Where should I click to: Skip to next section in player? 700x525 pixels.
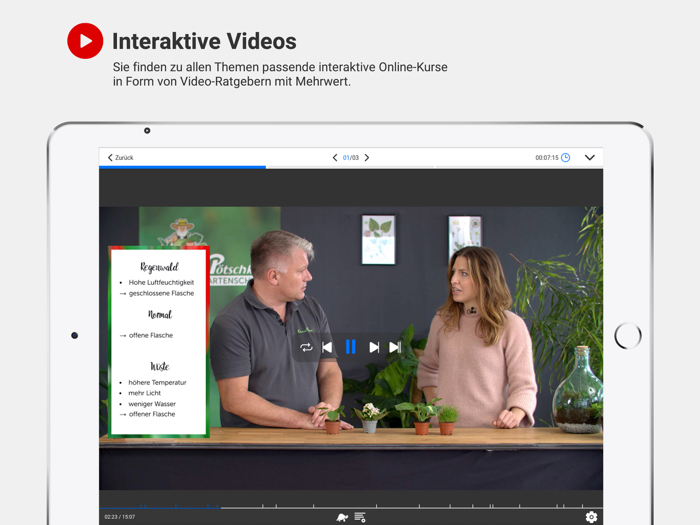click(374, 347)
